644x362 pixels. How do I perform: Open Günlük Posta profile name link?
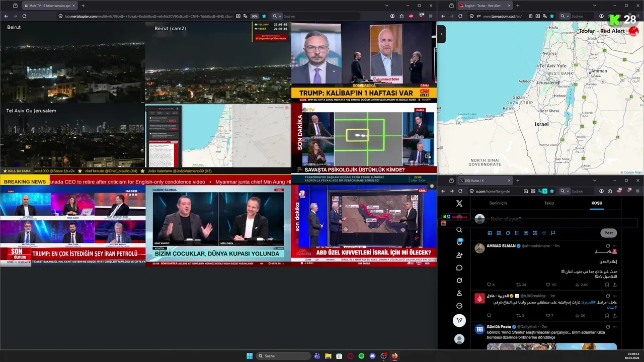[x=499, y=327]
